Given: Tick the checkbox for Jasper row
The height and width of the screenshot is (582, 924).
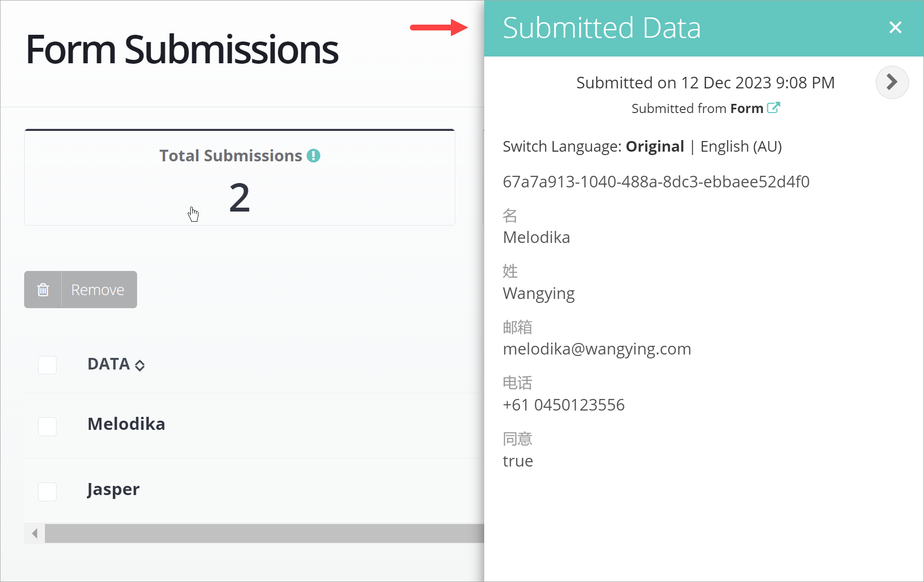Looking at the screenshot, I should click(47, 492).
